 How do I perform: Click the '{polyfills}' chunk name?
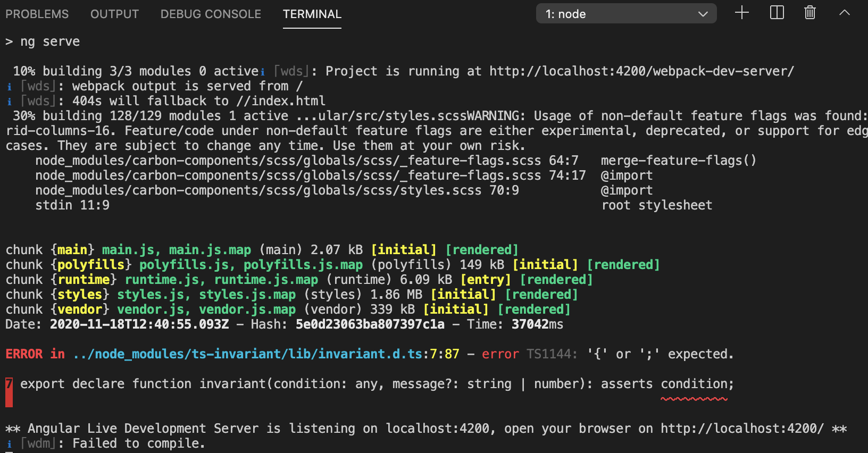91,265
